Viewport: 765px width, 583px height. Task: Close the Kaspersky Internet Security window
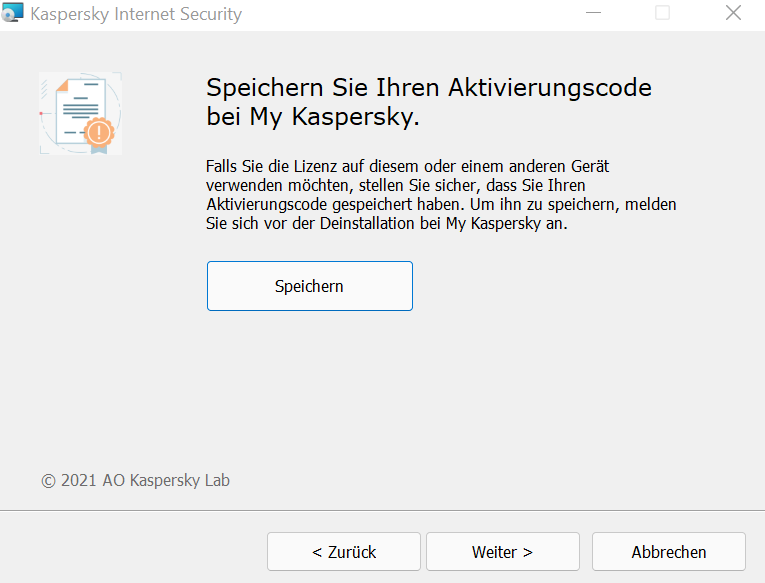tap(734, 14)
